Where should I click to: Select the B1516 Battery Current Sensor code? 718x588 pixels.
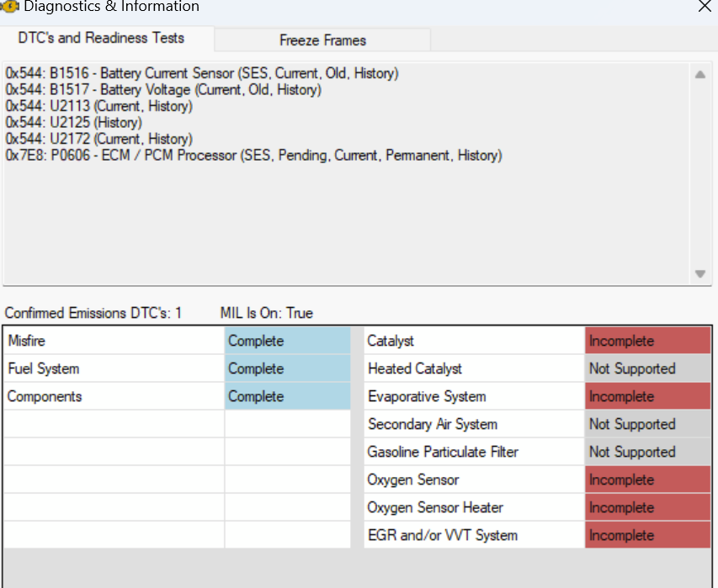[x=202, y=73]
